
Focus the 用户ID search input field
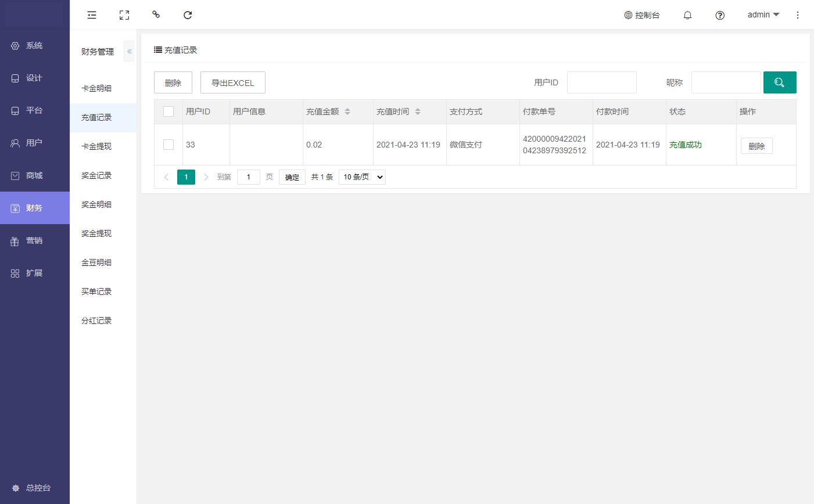click(601, 82)
